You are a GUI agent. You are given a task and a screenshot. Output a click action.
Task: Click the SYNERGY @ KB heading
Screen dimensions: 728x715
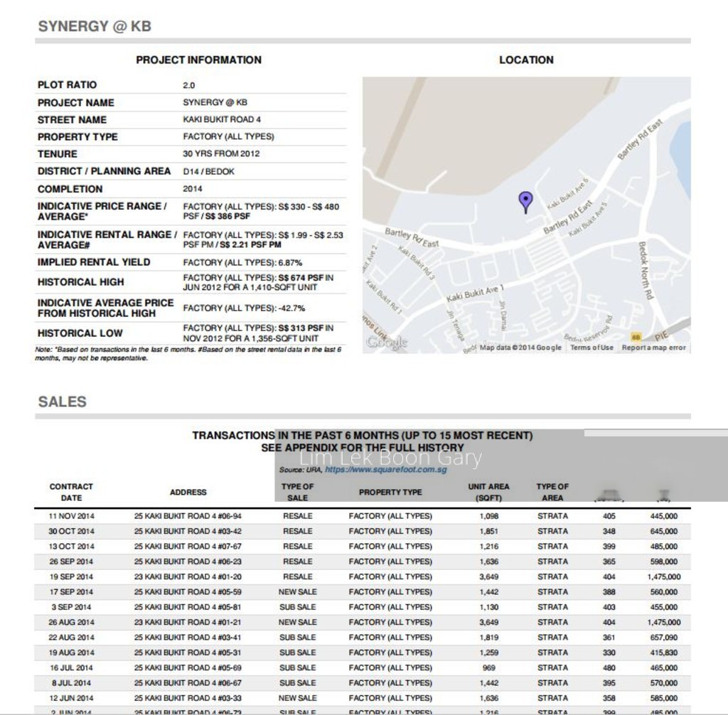coord(95,26)
